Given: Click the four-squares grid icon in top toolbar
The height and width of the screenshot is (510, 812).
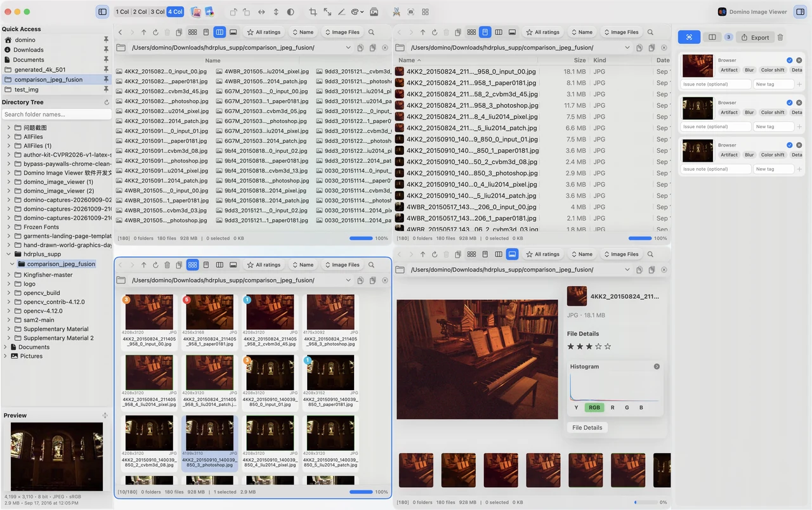Looking at the screenshot, I should [x=425, y=11].
